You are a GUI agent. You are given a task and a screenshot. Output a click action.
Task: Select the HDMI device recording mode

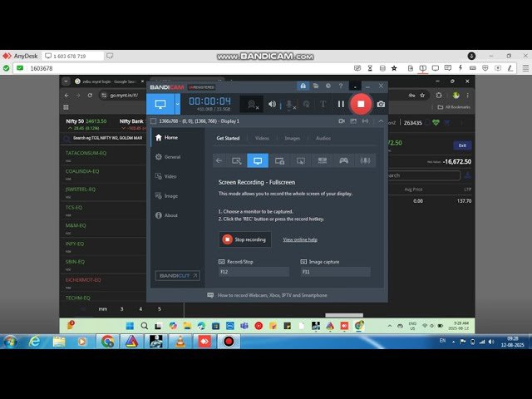pyautogui.click(x=323, y=160)
